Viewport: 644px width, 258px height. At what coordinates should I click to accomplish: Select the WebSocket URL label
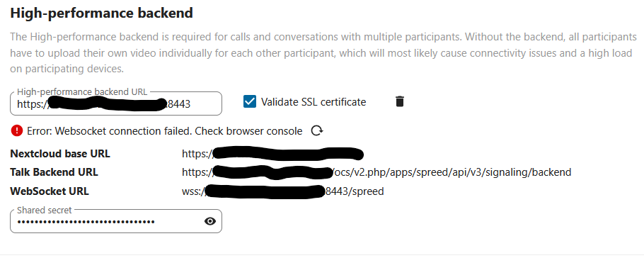50,191
